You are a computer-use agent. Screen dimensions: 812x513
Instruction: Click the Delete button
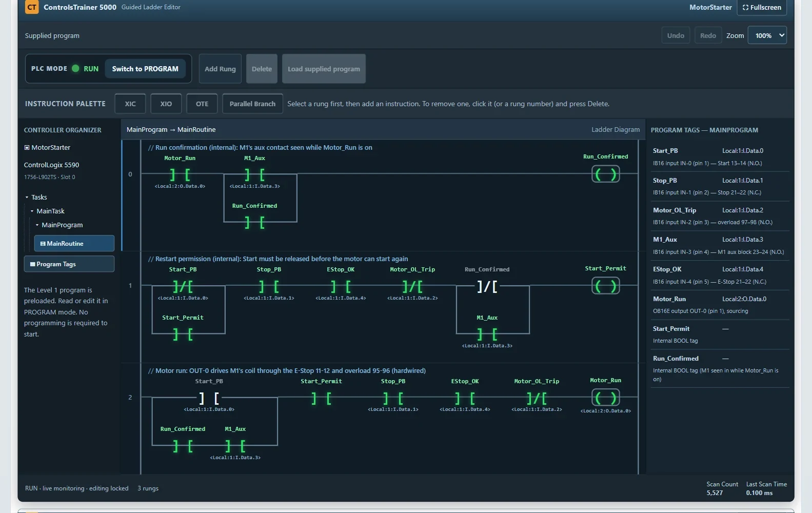click(x=262, y=69)
